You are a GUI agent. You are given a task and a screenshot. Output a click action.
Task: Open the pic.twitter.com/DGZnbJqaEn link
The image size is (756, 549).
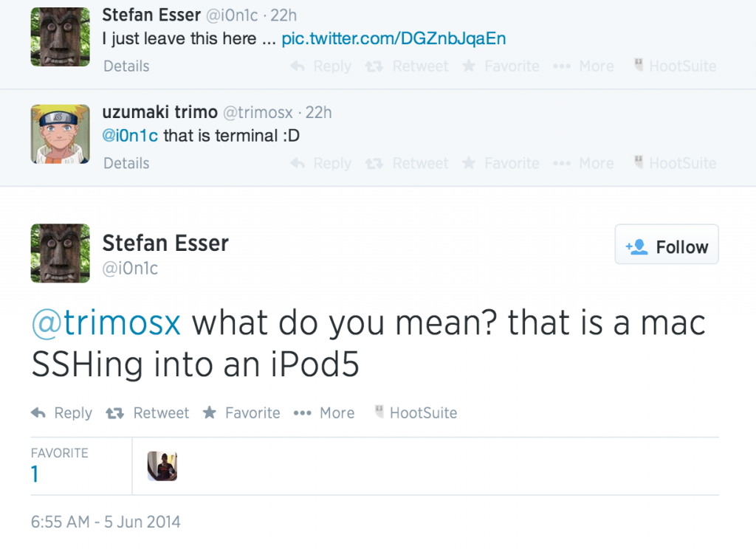point(394,38)
